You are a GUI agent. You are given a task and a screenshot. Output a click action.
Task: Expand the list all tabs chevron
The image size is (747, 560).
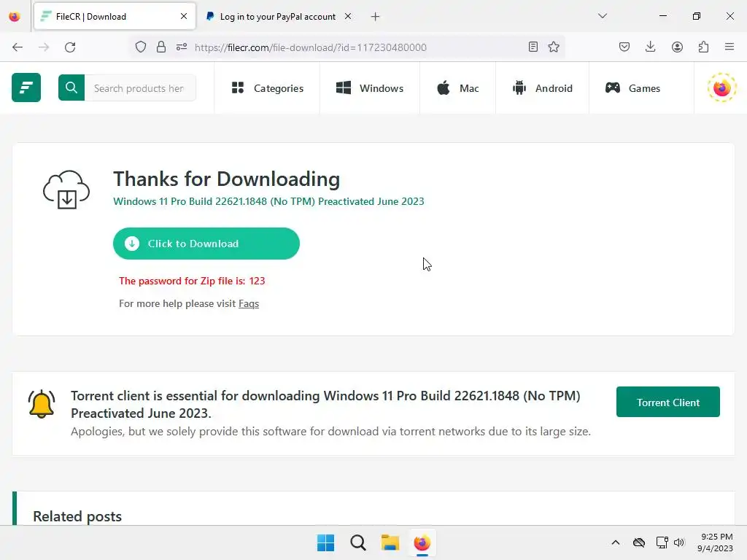[603, 16]
